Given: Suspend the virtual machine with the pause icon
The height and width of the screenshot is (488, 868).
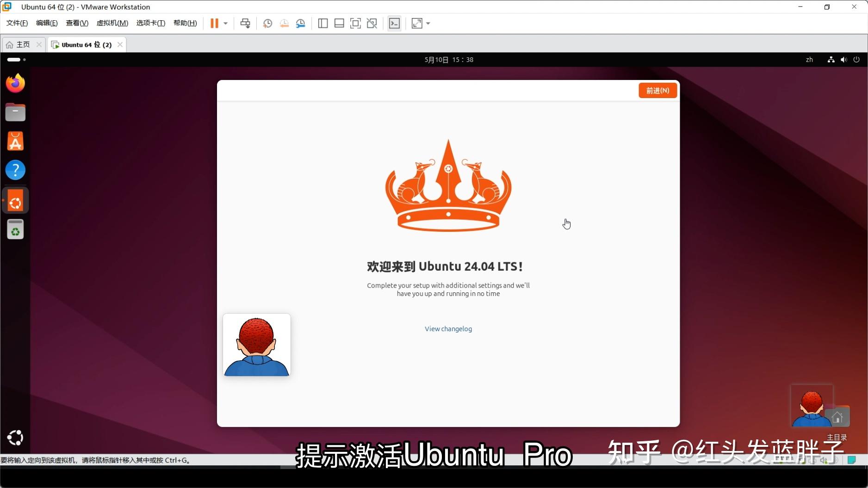Looking at the screenshot, I should pyautogui.click(x=214, y=23).
